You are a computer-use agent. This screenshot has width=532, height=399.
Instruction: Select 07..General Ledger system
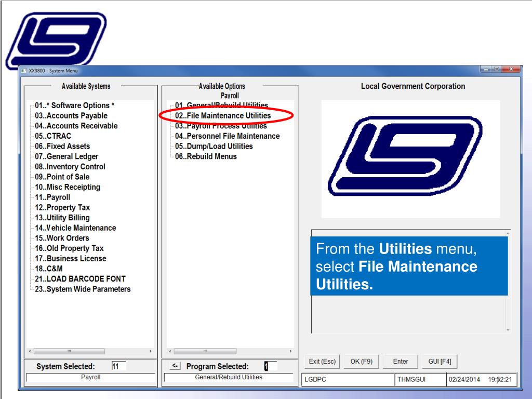point(66,156)
